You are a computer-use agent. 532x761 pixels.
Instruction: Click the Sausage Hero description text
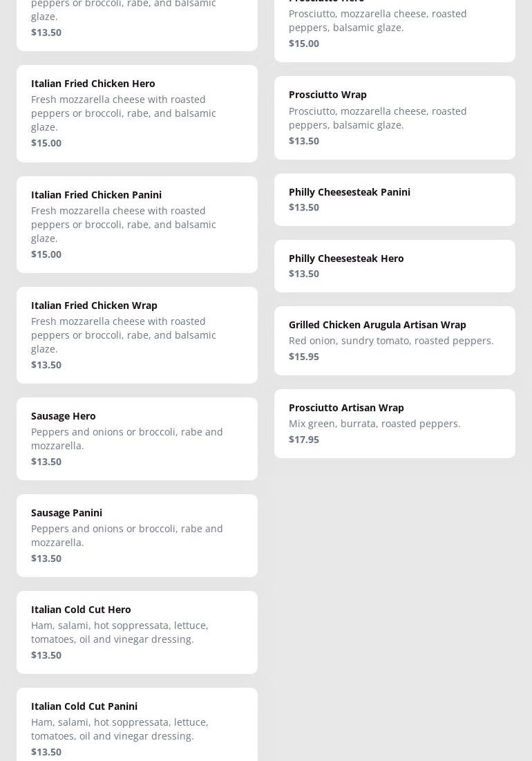click(x=127, y=439)
